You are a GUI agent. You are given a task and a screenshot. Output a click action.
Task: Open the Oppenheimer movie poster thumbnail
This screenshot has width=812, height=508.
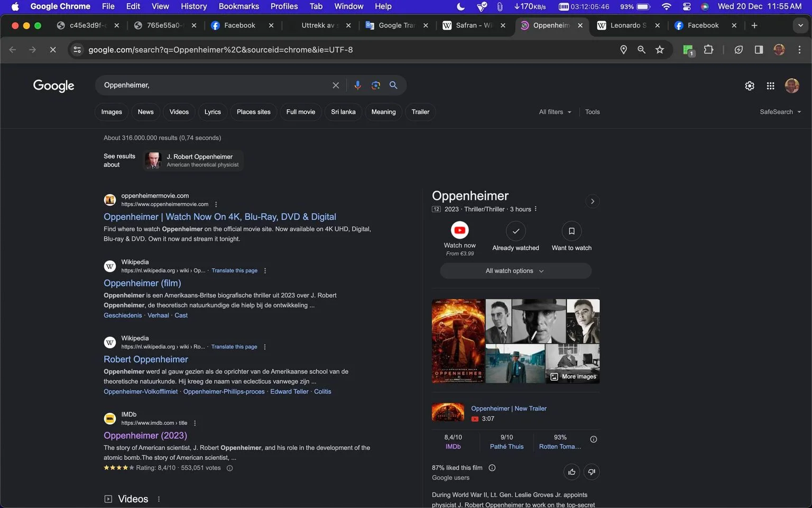pos(458,341)
